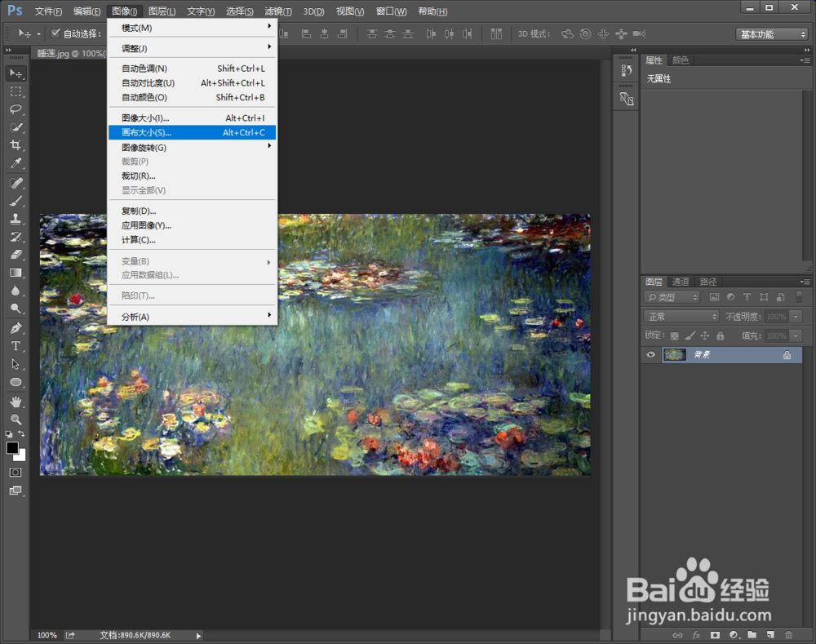This screenshot has height=644, width=816.
Task: Choose 应用图像(Y) command
Action: coord(192,225)
